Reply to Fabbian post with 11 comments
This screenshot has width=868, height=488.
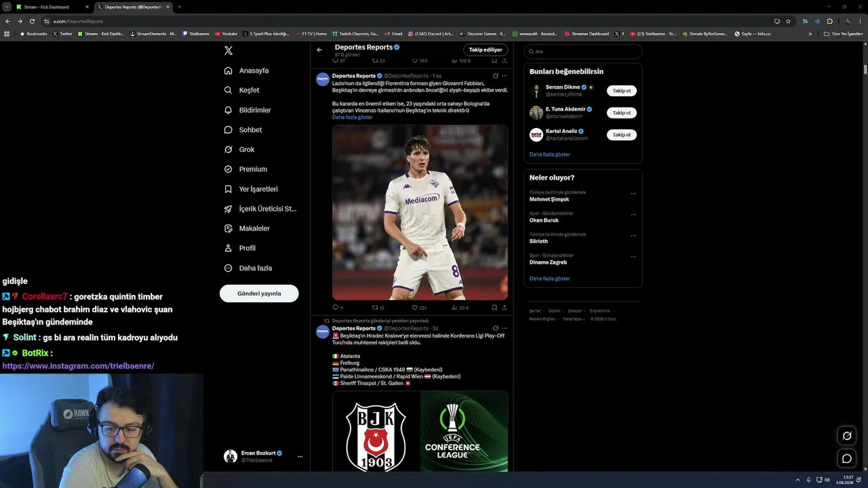pos(338,308)
